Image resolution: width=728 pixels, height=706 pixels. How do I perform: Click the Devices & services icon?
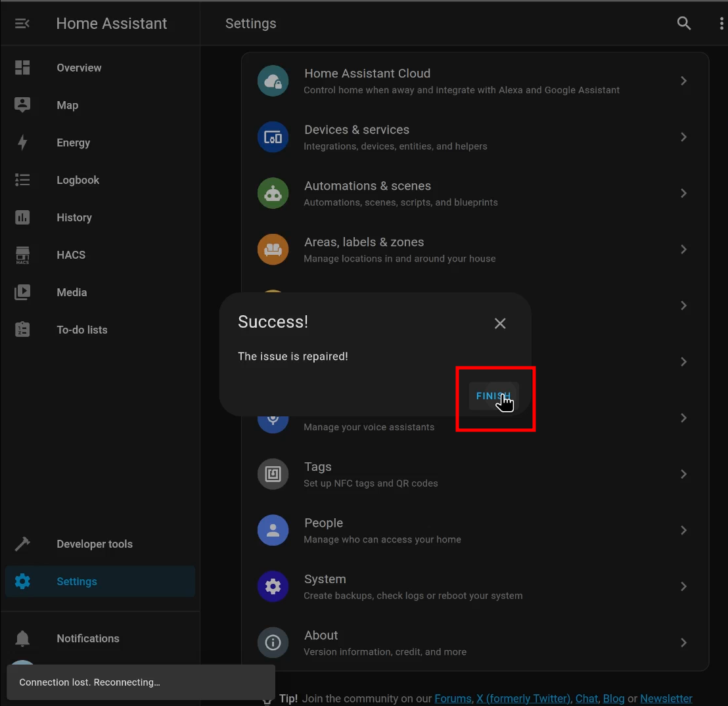[273, 137]
